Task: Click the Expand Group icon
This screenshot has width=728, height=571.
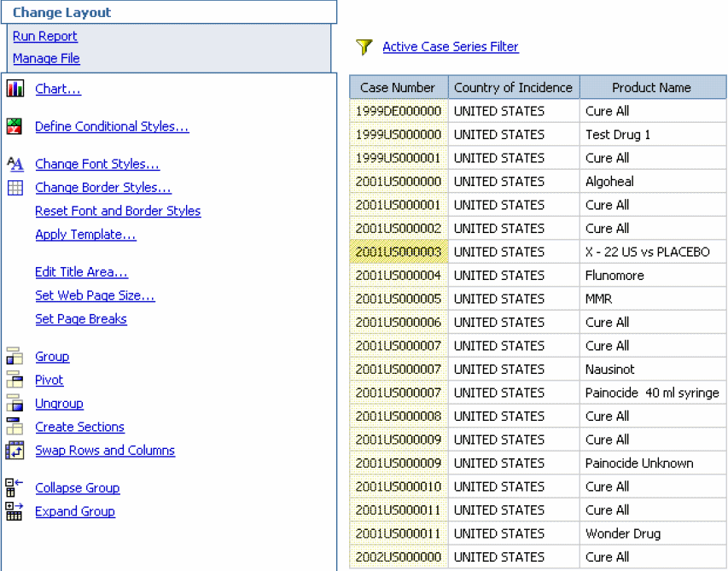Action: (x=14, y=511)
